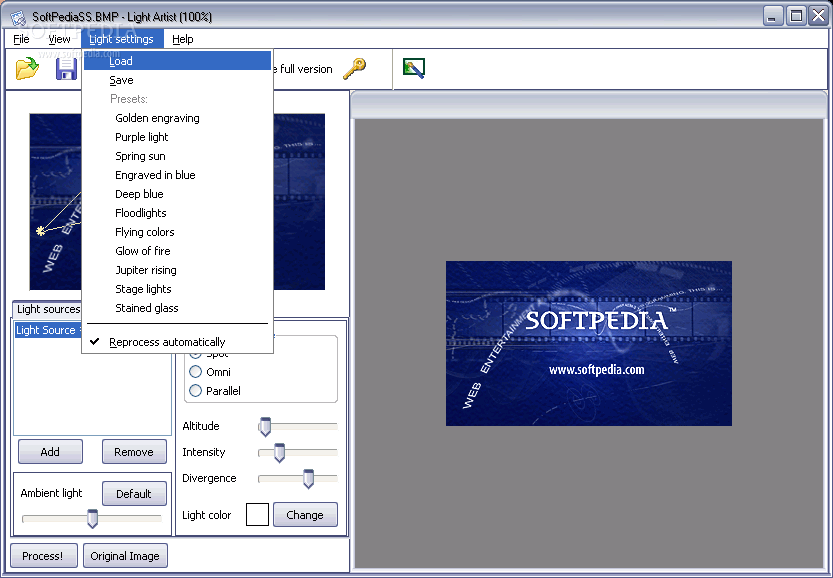Click the white Light color swatch
Image resolution: width=833 pixels, height=578 pixels.
pyautogui.click(x=257, y=515)
